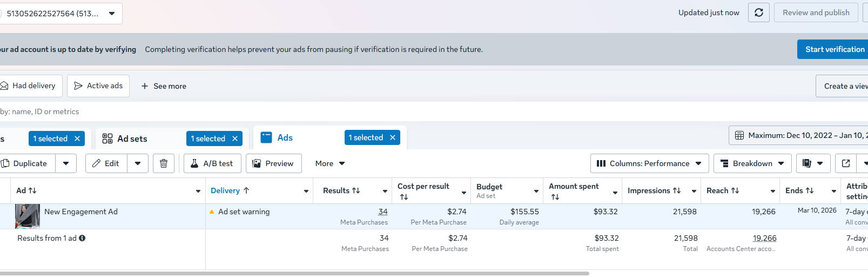Expand the Duplicate options arrow
Screen dimensions: 868x277
pyautogui.click(x=66, y=163)
